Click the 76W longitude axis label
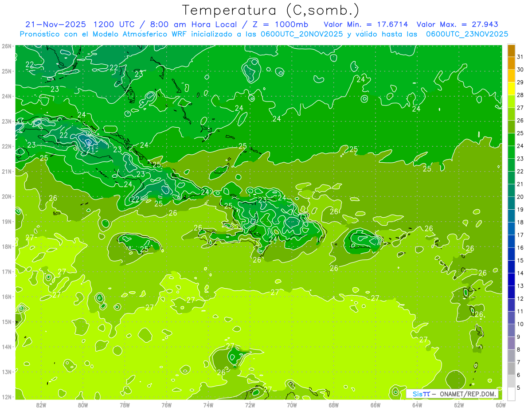532x411 pixels. (x=166, y=404)
